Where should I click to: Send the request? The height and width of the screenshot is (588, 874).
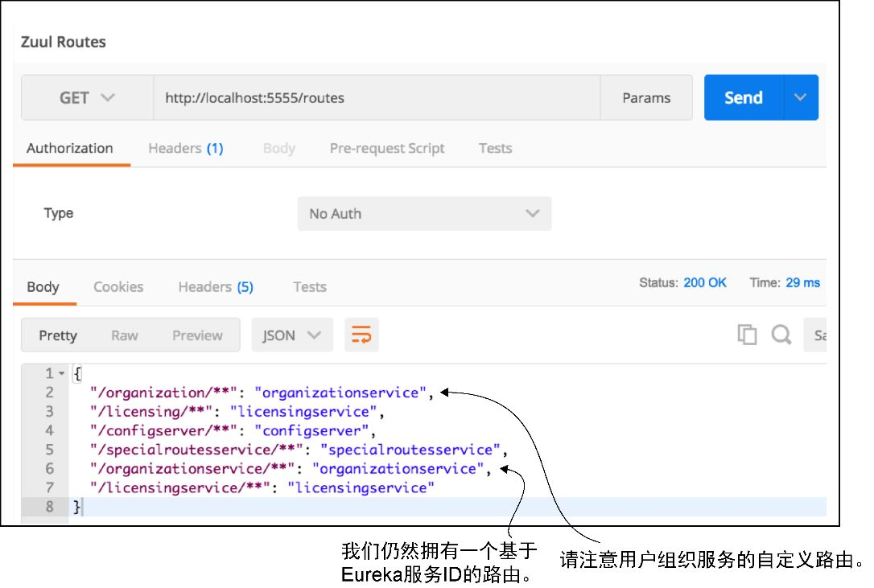tap(744, 97)
